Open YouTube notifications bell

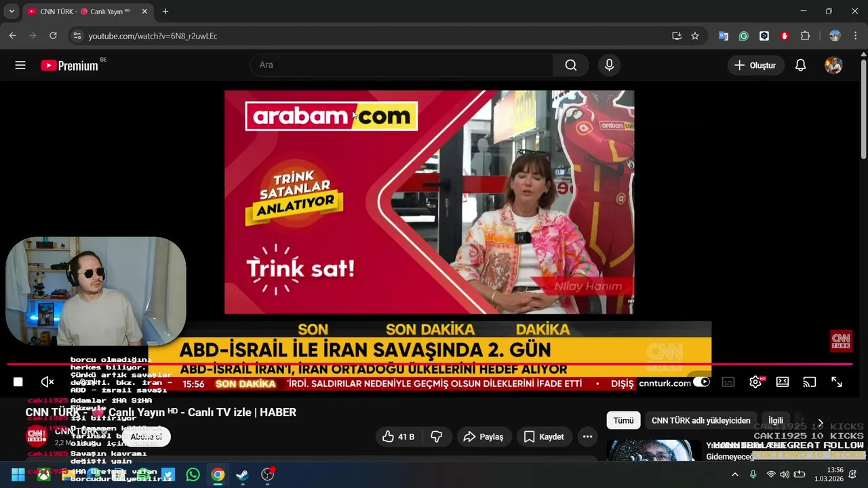801,65
